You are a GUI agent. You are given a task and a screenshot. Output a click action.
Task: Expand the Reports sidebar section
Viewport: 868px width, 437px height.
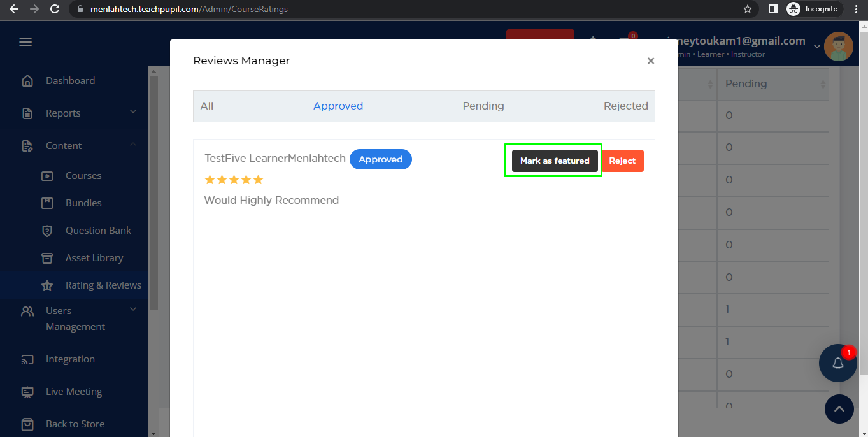[133, 113]
